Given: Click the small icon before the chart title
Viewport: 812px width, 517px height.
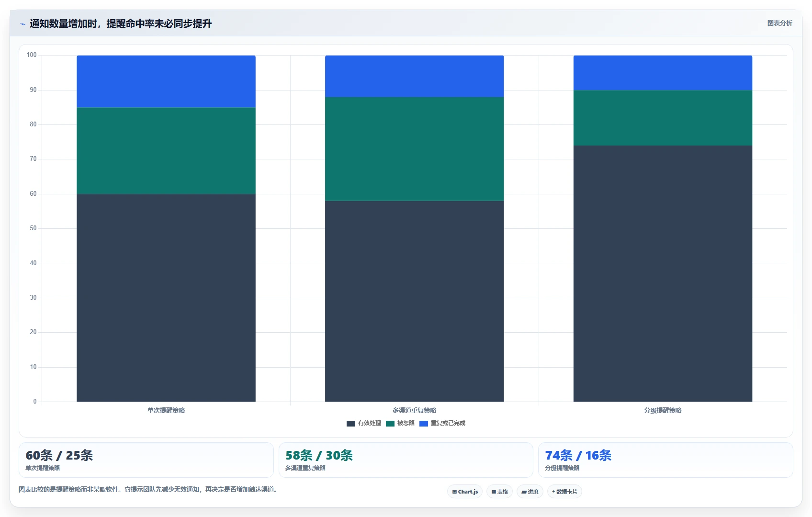Looking at the screenshot, I should coord(23,24).
